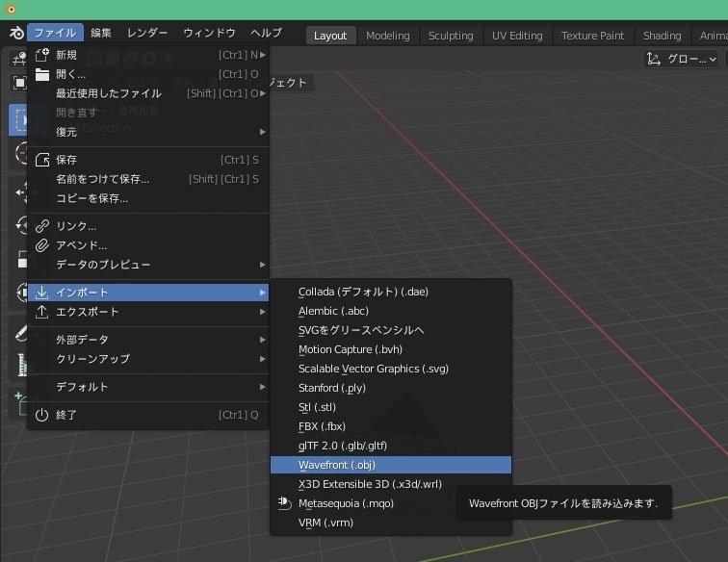Click the power icon beside 終了
Image resolution: width=728 pixels, height=562 pixels.
click(41, 415)
